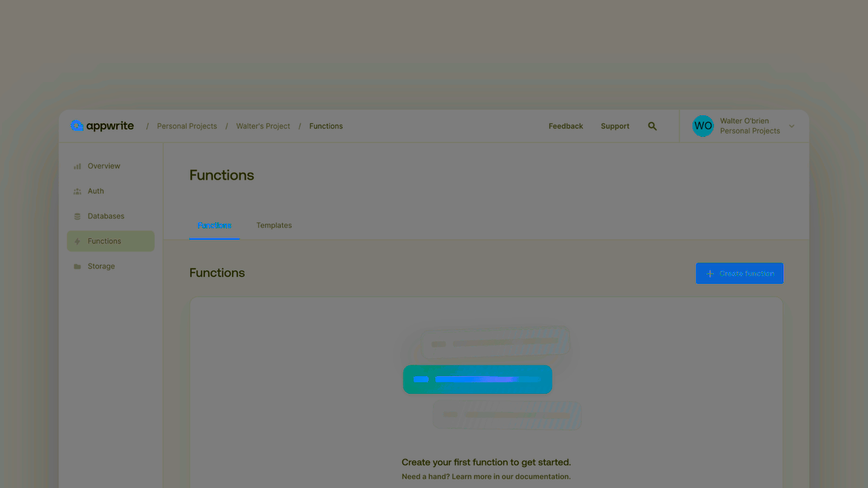Image resolution: width=868 pixels, height=488 pixels.
Task: Select Walter's Project in the breadcrumb
Action: point(263,126)
